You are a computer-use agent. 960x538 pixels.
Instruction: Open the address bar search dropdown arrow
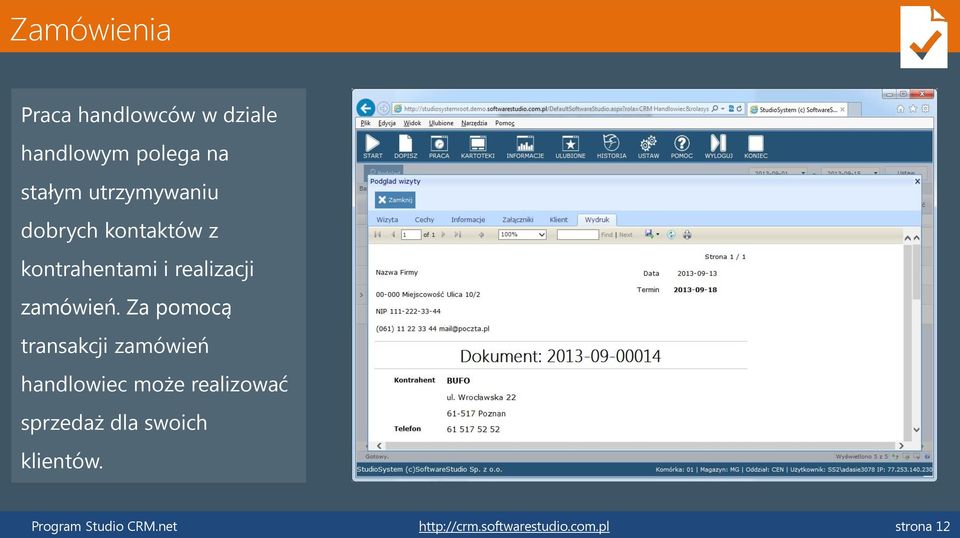(722, 109)
